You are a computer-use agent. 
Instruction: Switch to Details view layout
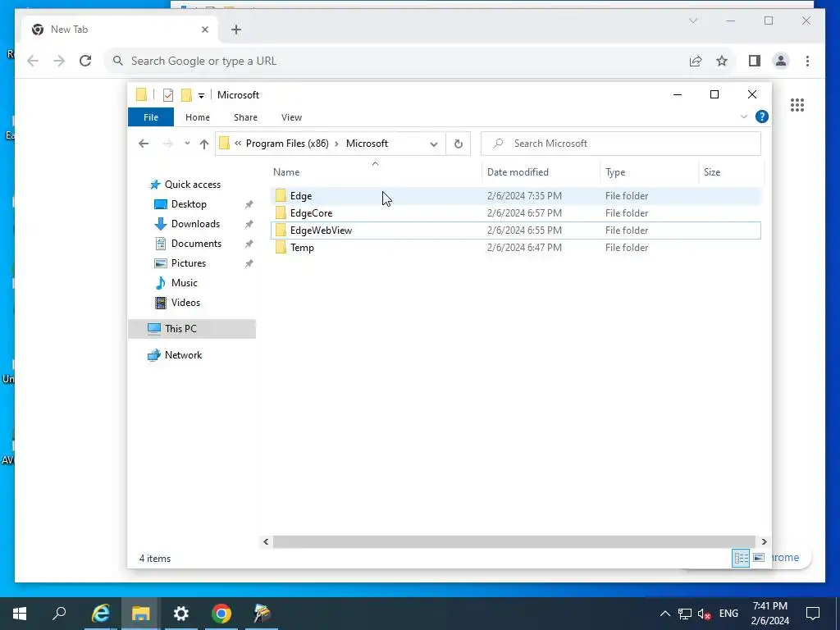pos(741,558)
